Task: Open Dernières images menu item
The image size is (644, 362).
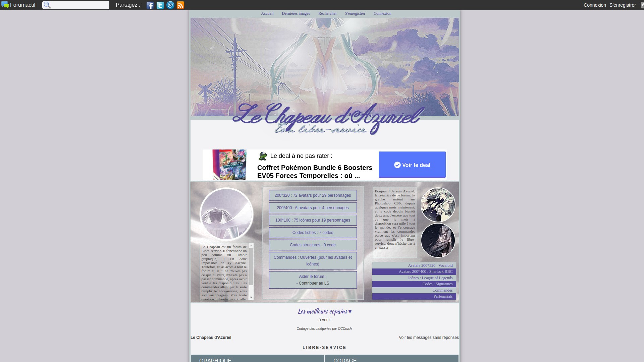Action: tap(296, 13)
